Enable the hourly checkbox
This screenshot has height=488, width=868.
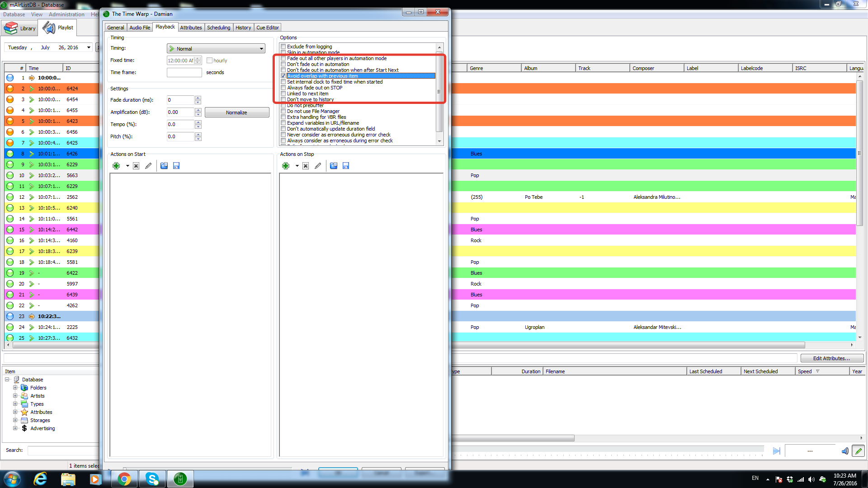point(210,61)
